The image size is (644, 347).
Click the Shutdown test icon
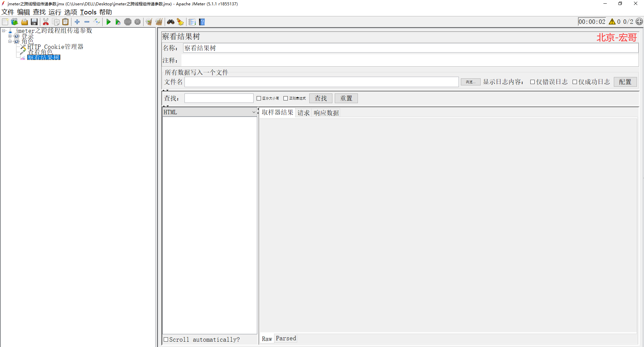[138, 22]
